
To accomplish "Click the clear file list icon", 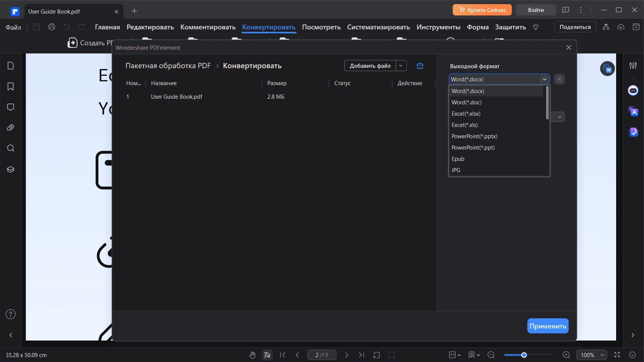I will pos(420,66).
